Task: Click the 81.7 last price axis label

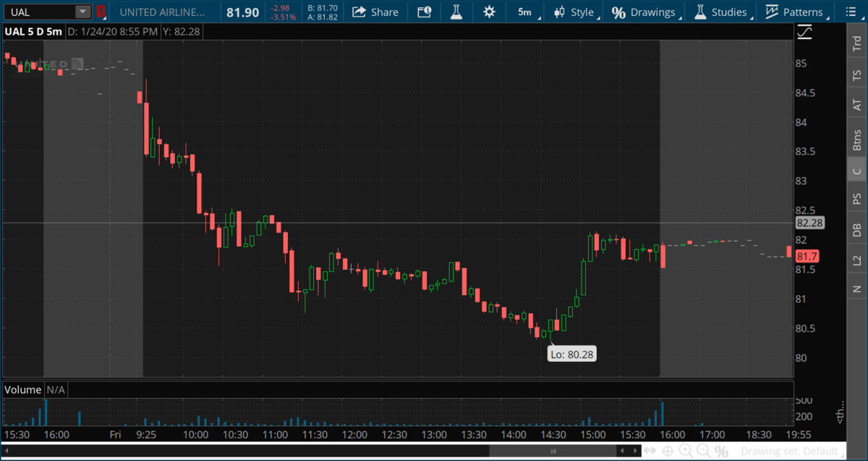Action: tap(807, 256)
